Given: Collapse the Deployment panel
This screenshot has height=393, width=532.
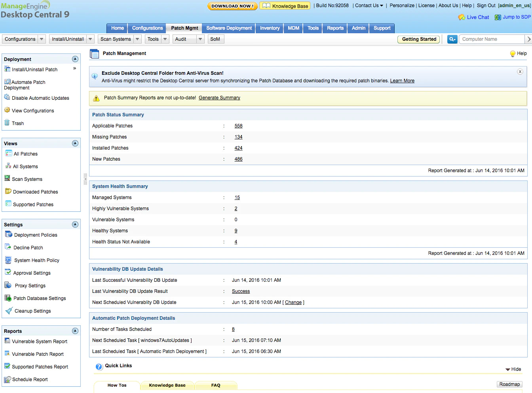Looking at the screenshot, I should tap(75, 59).
